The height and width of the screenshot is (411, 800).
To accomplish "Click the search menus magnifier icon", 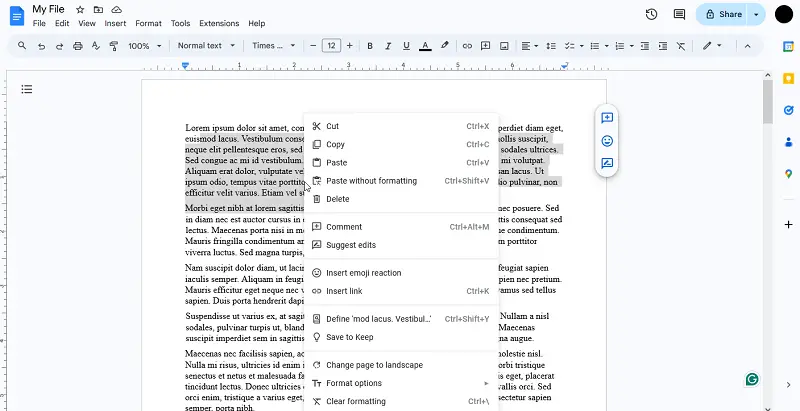I will [22, 45].
